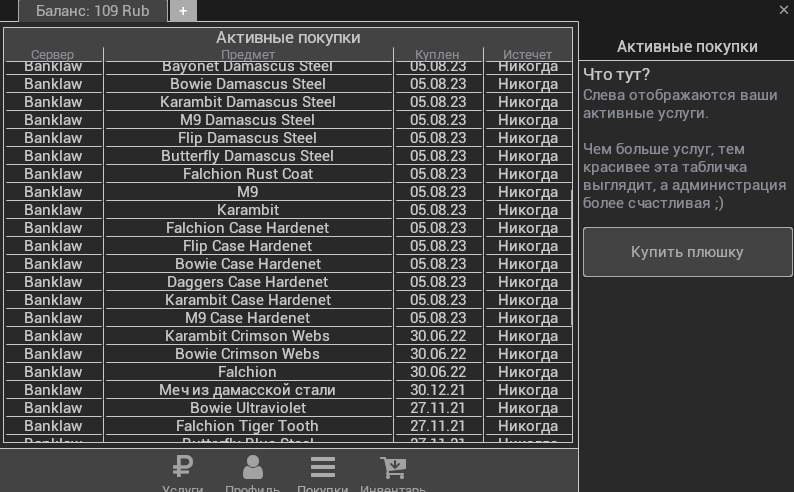
Task: Click the Предмет column header
Action: click(248, 54)
